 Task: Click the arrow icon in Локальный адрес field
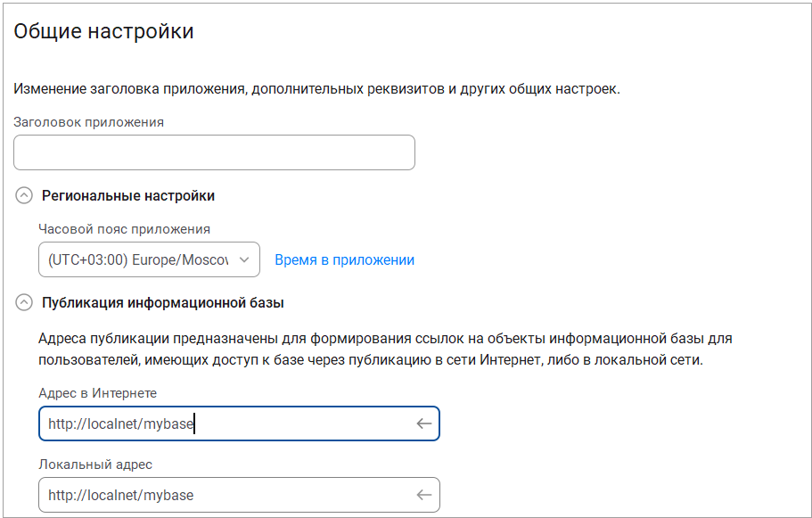[x=423, y=495]
